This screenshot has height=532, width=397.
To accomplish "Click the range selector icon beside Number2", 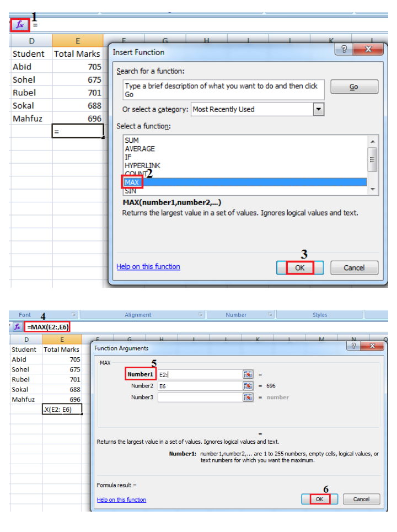I will (248, 386).
